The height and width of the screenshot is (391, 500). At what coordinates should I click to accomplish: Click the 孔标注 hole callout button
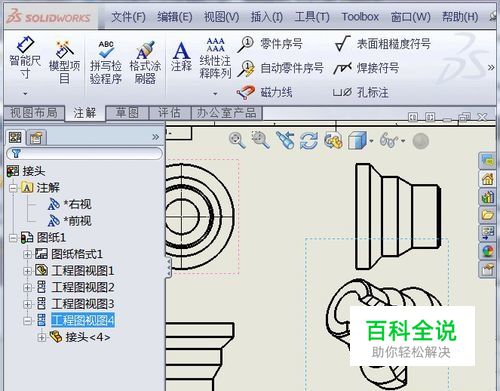[361, 92]
